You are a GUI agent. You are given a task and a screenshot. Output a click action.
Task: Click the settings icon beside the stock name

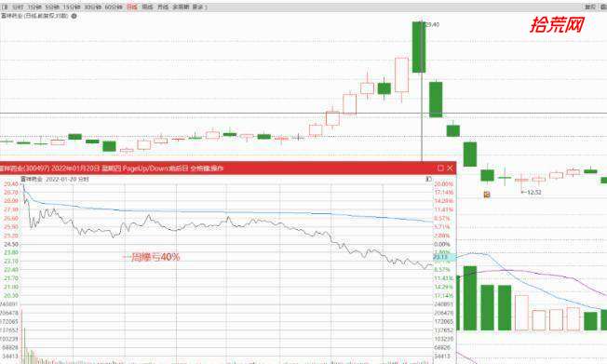tap(74, 16)
